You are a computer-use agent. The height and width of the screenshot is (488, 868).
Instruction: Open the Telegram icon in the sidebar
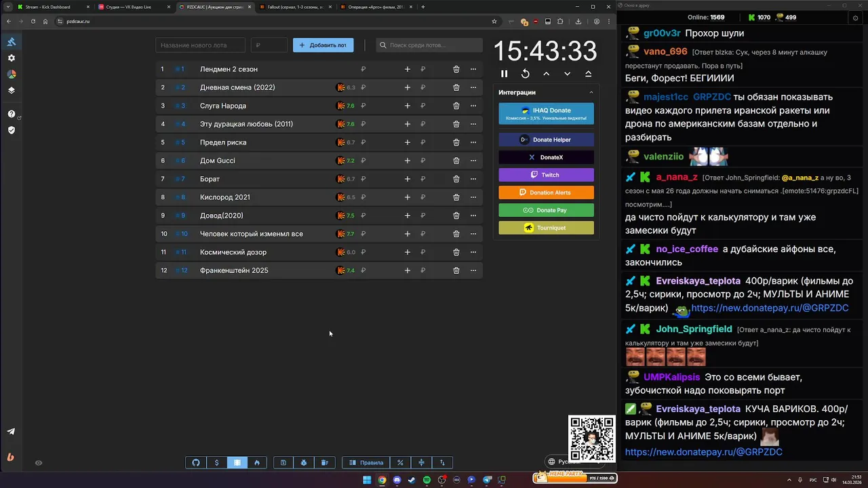(x=12, y=432)
